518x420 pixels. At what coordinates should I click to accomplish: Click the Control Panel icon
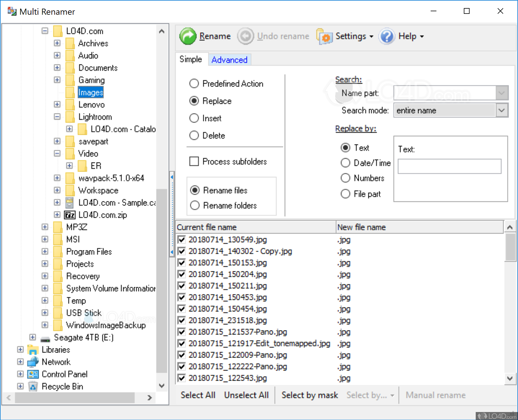(33, 374)
